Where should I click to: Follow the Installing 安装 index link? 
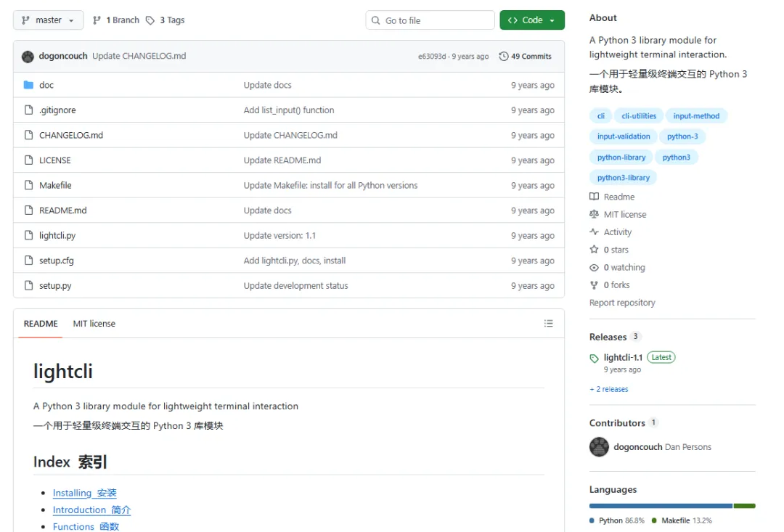tap(84, 493)
